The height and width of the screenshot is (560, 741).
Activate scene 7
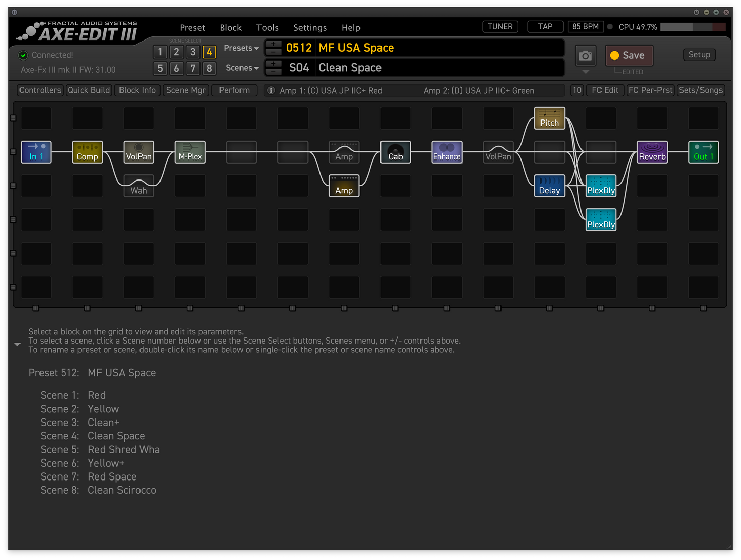(x=192, y=68)
